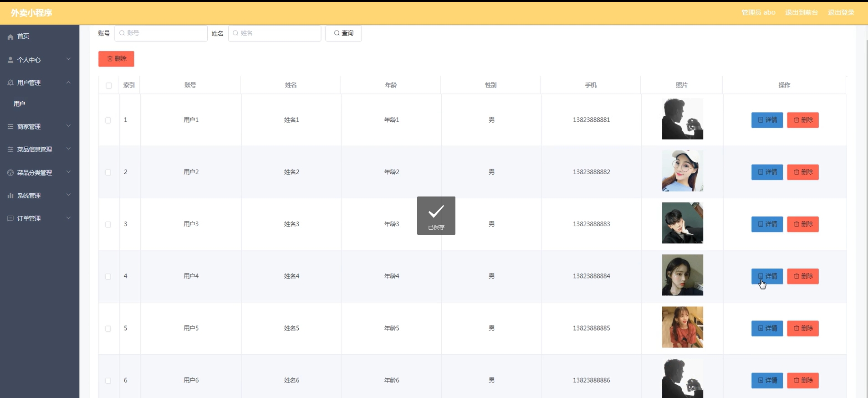Screen dimensions: 868x398
Task: Click the home icon beside 首页
Action: click(x=10, y=36)
